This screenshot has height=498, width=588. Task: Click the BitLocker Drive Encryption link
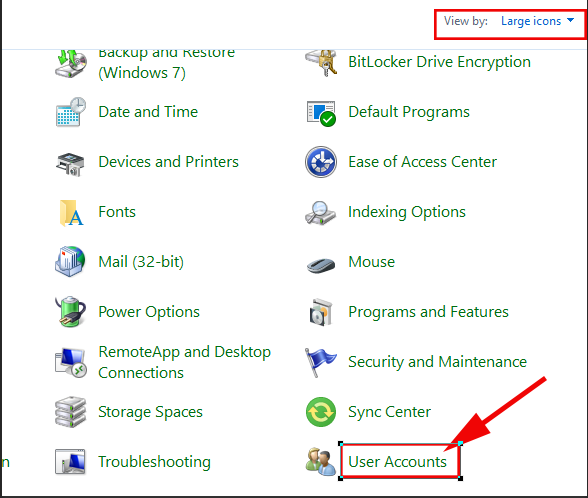point(440,62)
